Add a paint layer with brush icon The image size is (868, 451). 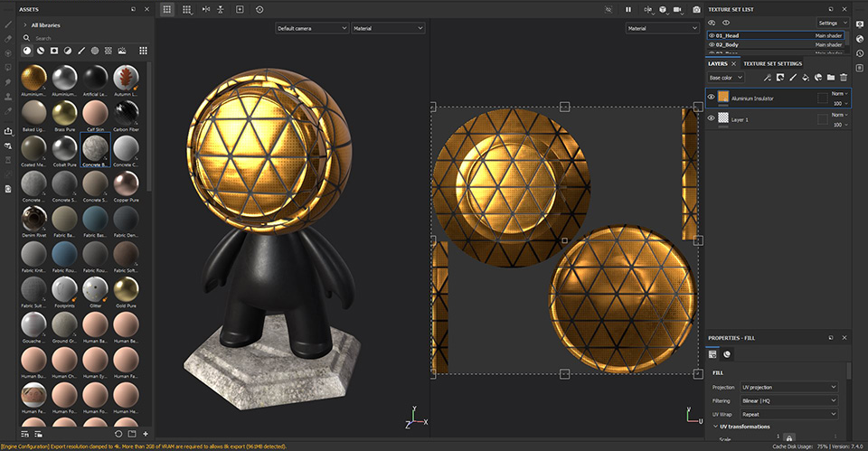point(793,78)
